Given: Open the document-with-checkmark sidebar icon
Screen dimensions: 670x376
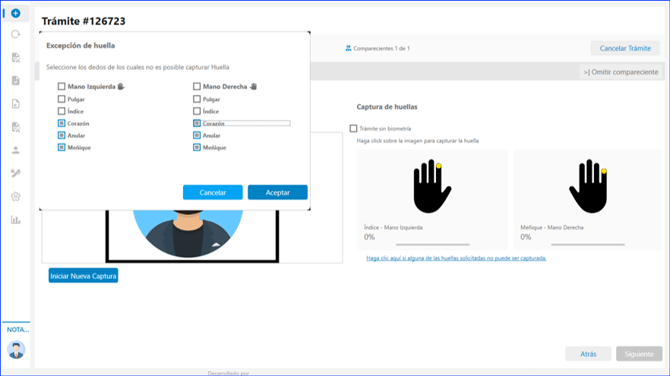Looking at the screenshot, I should (x=16, y=80).
